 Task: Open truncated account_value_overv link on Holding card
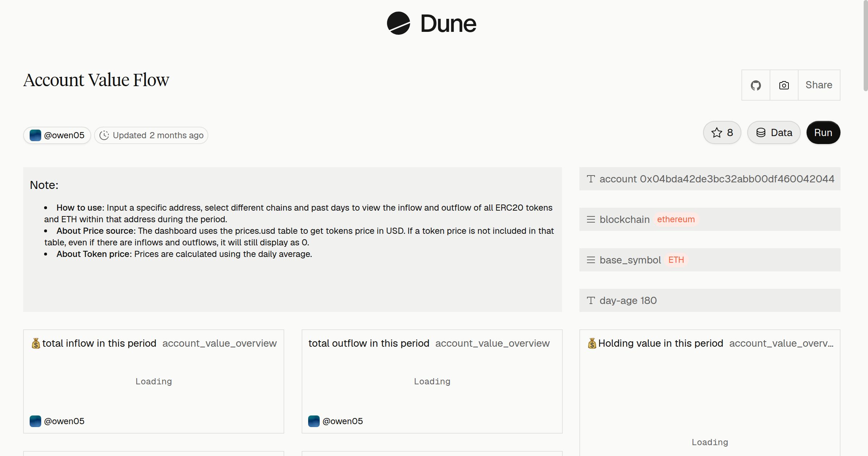click(781, 343)
